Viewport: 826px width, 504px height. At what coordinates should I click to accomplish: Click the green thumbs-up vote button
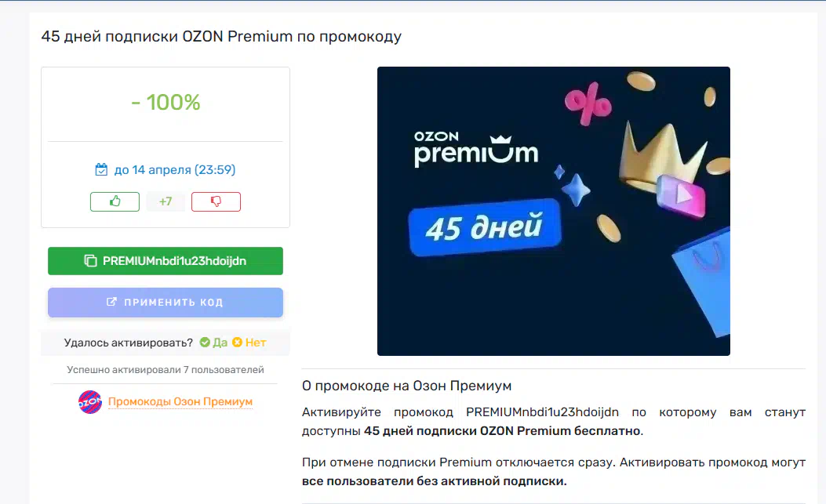click(x=115, y=201)
